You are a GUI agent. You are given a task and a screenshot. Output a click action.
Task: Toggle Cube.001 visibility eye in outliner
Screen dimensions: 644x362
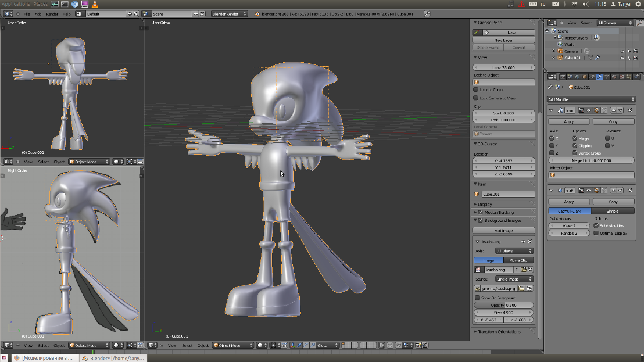pos(621,58)
